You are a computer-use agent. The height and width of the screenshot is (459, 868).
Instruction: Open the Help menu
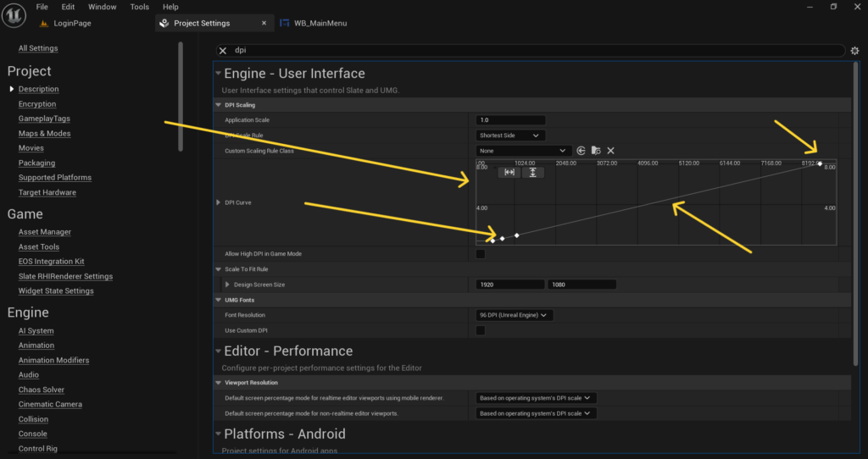[170, 7]
